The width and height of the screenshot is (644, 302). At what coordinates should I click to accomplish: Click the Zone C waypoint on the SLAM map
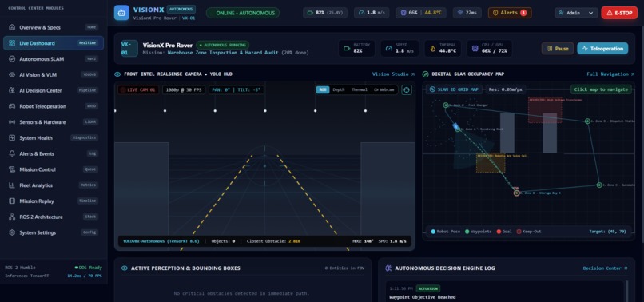coord(598,185)
